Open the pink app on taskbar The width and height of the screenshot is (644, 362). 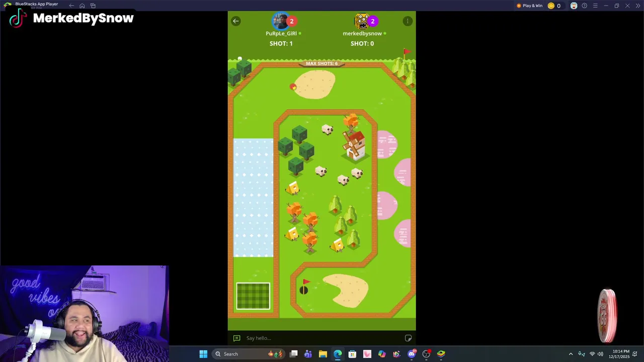pos(367,354)
